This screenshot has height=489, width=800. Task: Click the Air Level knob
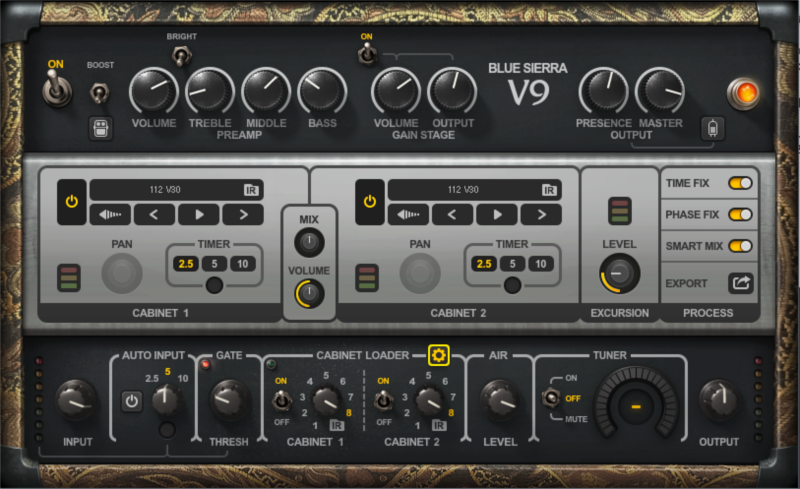pos(501,401)
